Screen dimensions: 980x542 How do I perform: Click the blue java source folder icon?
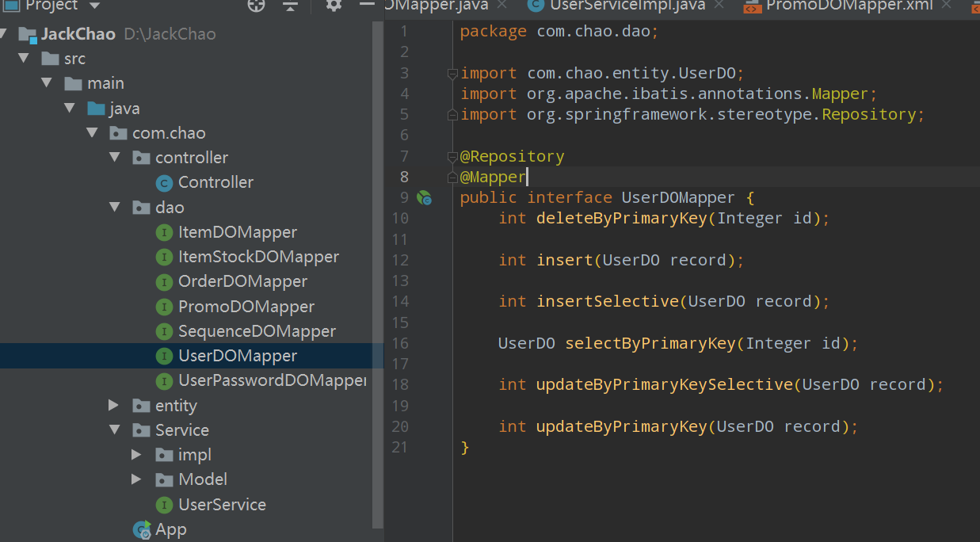coord(97,109)
